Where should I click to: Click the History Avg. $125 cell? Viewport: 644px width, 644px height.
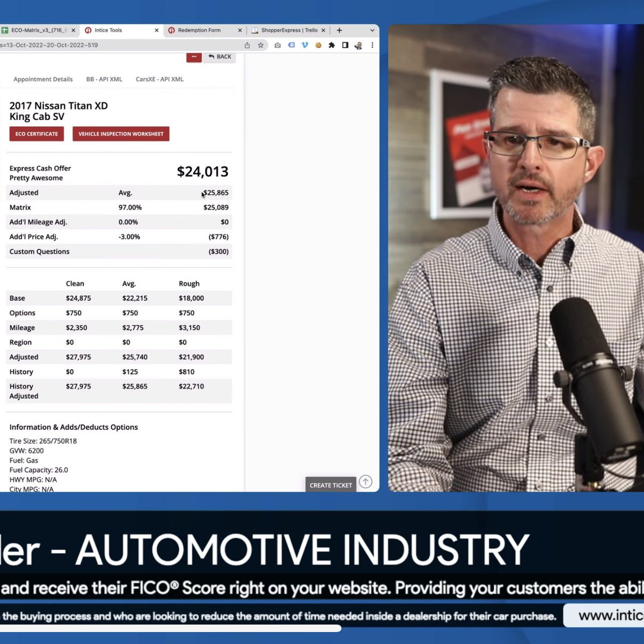coord(130,371)
